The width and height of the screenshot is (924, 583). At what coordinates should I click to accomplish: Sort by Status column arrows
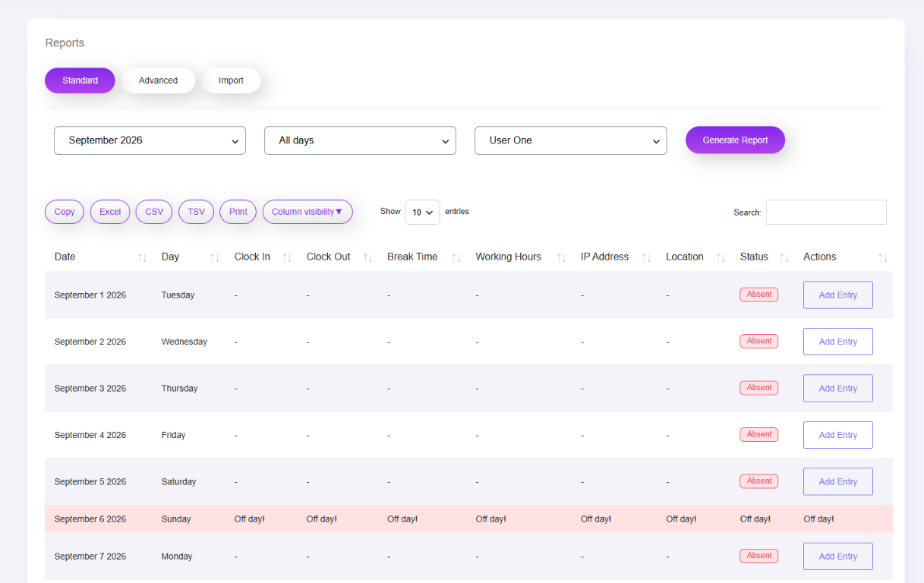pos(784,257)
